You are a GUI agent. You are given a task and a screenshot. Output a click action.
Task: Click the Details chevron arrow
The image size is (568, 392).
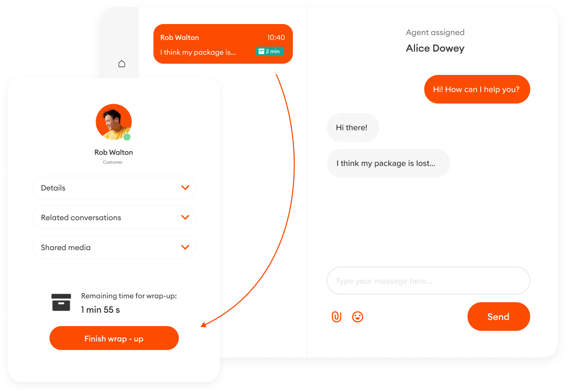[185, 188]
